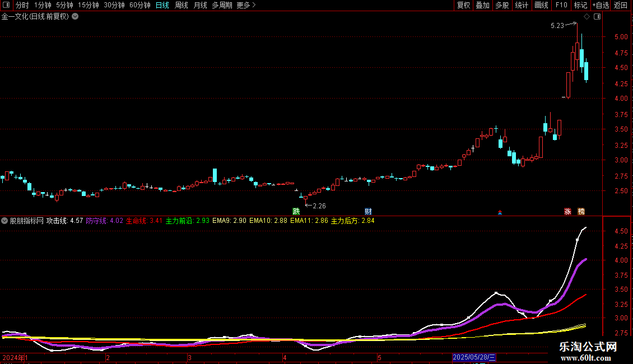The height and width of the screenshot is (364, 633).
Task: Click the green 跌 marker icon
Action: coord(296,212)
